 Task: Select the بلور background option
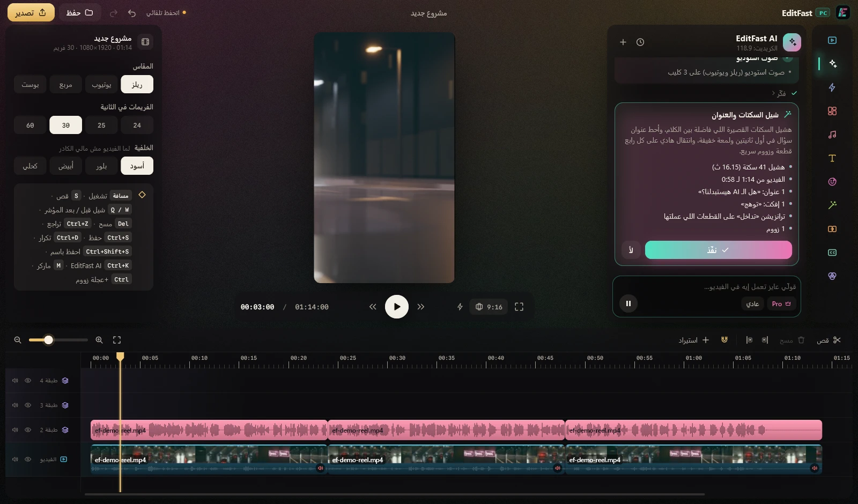101,166
